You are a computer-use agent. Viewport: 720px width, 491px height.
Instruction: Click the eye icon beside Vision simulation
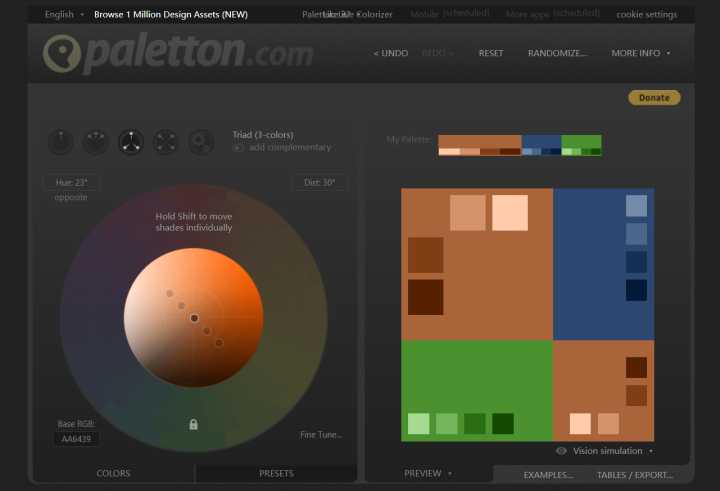561,451
